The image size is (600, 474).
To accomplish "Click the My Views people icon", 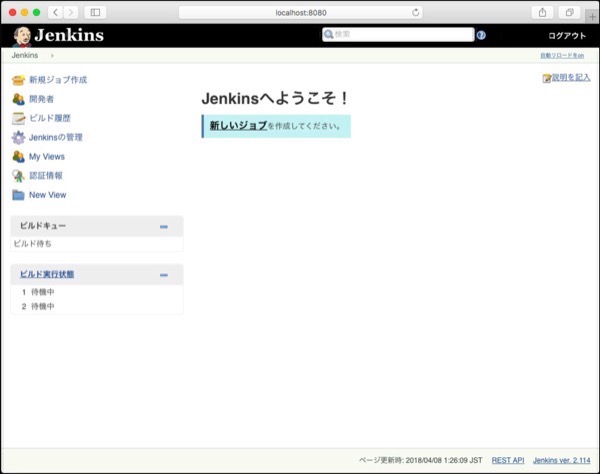I will tap(18, 156).
